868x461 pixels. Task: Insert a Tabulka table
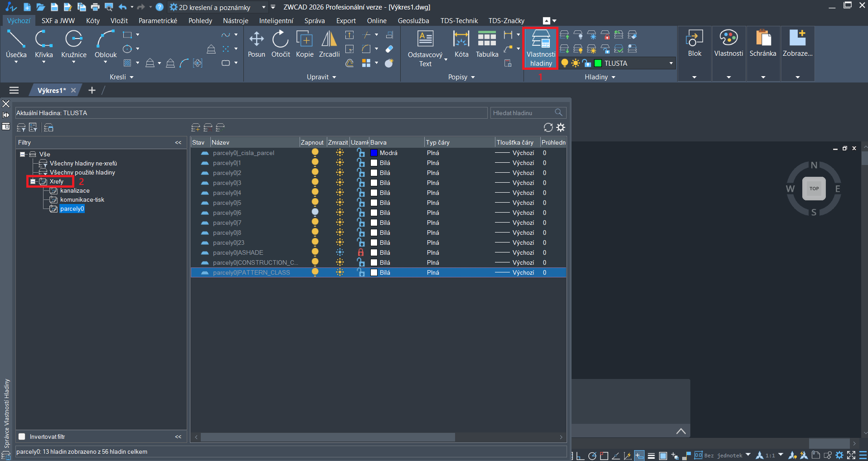coord(487,44)
